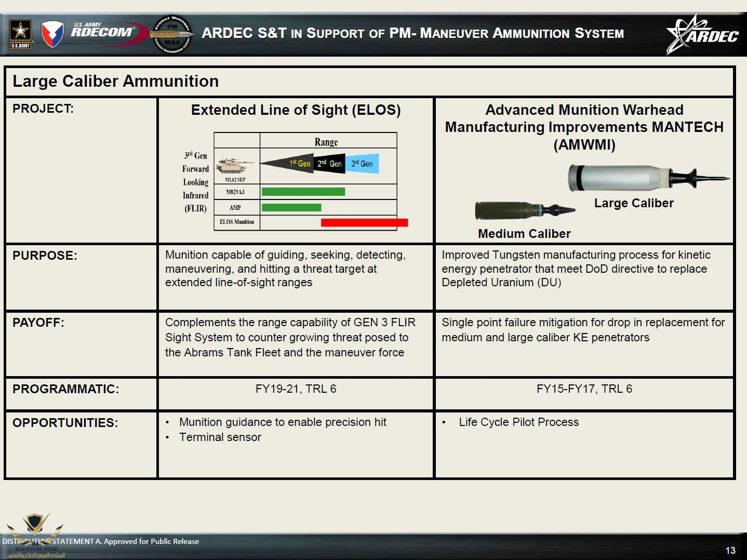Click the ELOS purpose text about guiding munition
The height and width of the screenshot is (560, 747).
pos(285,269)
